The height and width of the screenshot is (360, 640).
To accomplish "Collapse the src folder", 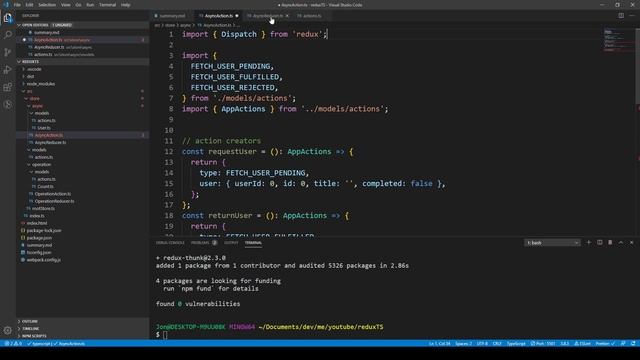I will click(x=29, y=91).
